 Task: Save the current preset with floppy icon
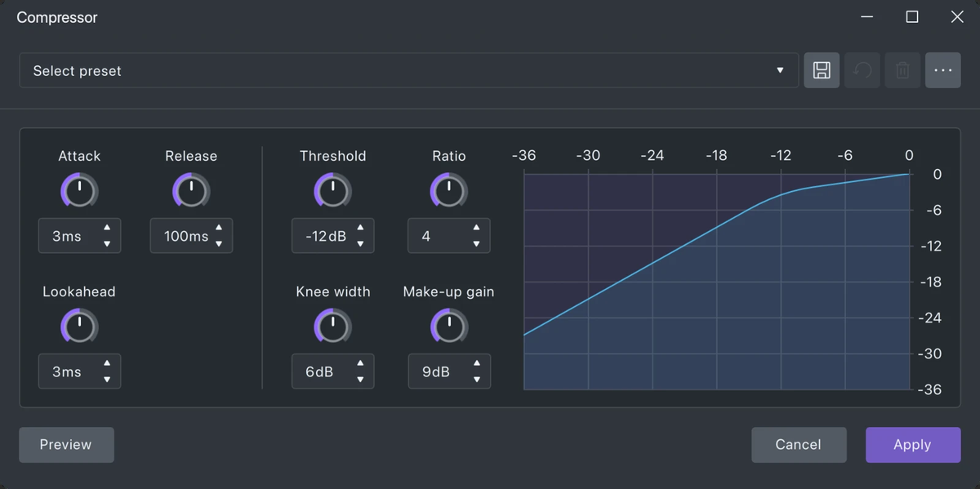pos(822,70)
